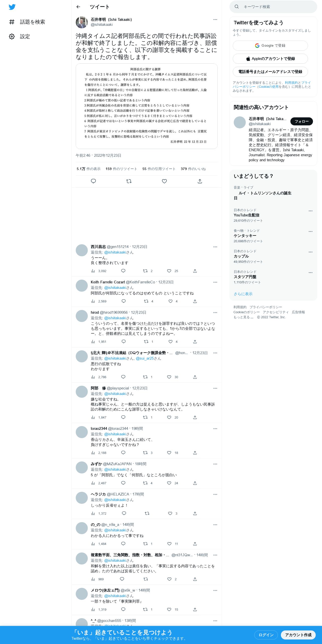This screenshot has width=322, height=644.
Task: Click the ログイン button in bottom banner
Action: (x=266, y=635)
